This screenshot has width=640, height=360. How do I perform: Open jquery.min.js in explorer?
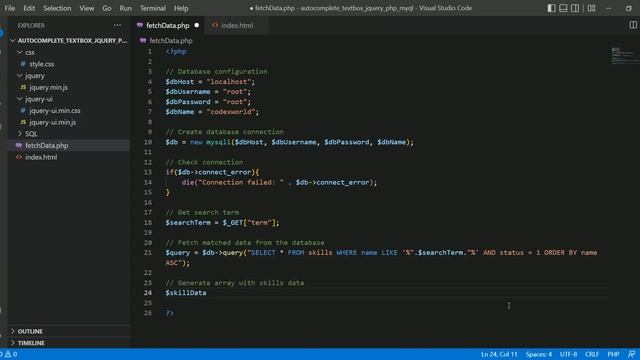pyautogui.click(x=49, y=87)
